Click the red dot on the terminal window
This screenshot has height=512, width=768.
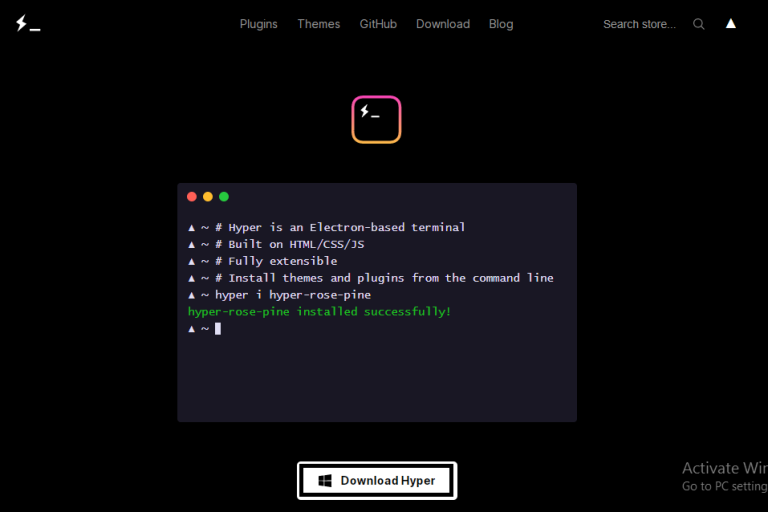coord(192,197)
